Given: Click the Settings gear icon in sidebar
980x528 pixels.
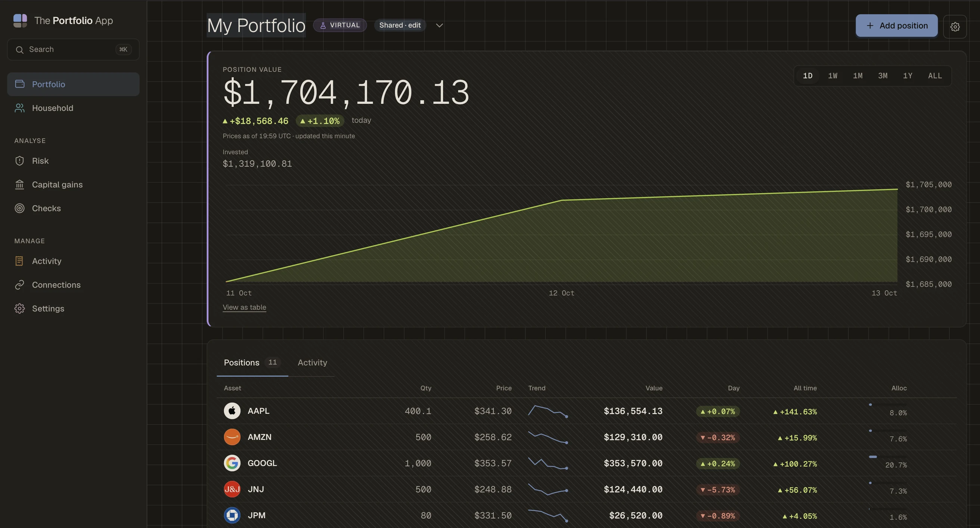Looking at the screenshot, I should pyautogui.click(x=20, y=309).
